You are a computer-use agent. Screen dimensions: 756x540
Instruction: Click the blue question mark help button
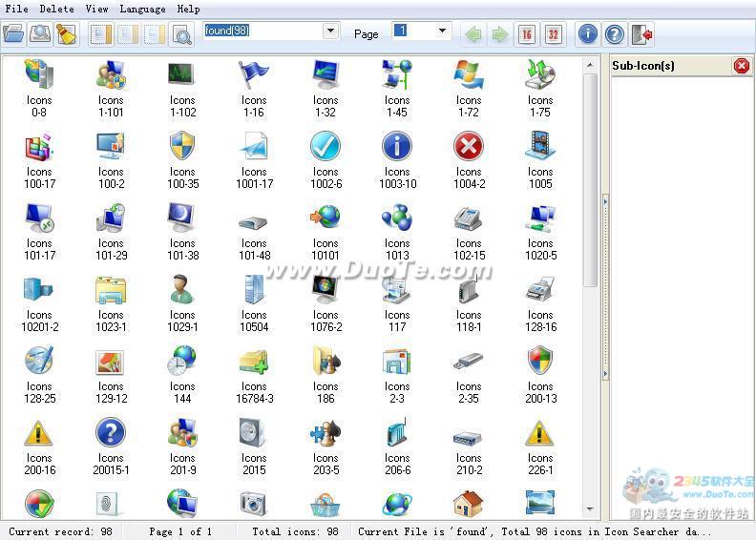(615, 33)
